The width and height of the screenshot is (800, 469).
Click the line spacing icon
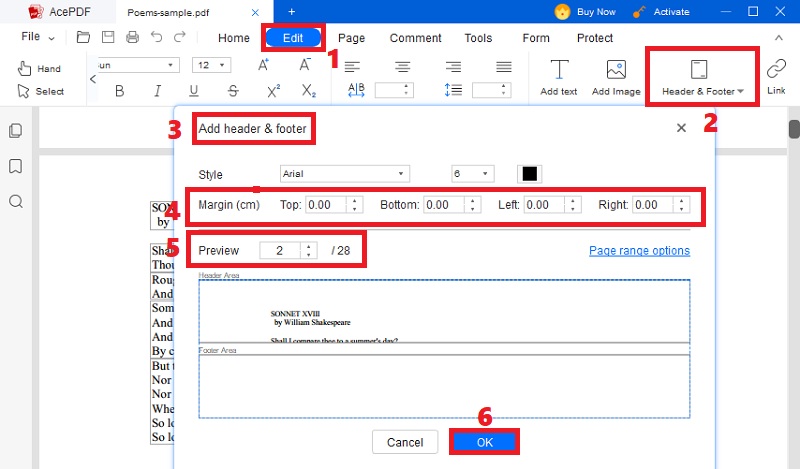453,90
